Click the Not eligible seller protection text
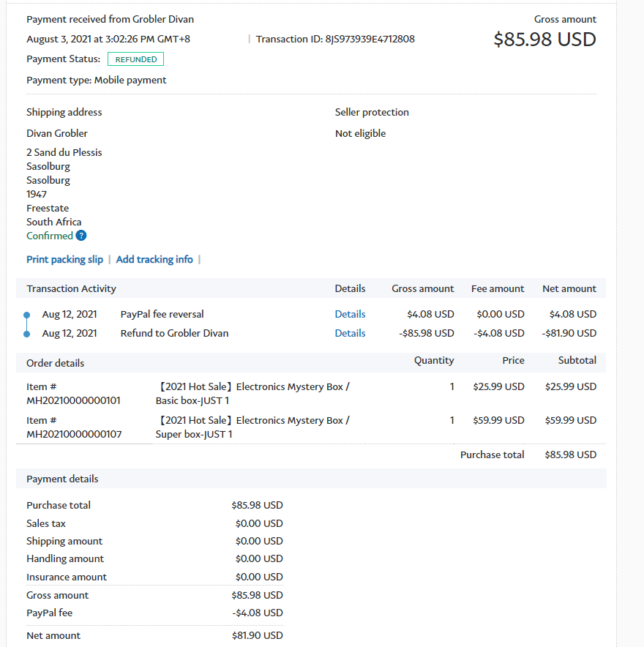Image resolution: width=644 pixels, height=647 pixels. (x=360, y=133)
